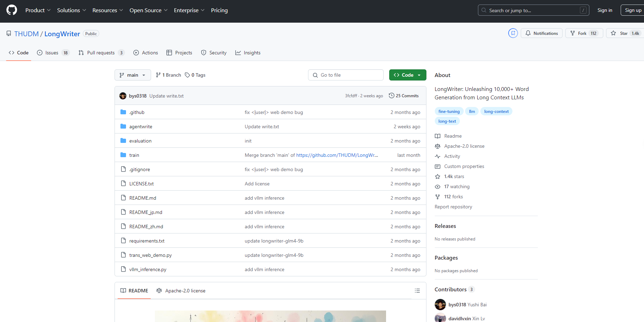
Task: Click the bookmark icon beside Notifications
Action: 513,33
